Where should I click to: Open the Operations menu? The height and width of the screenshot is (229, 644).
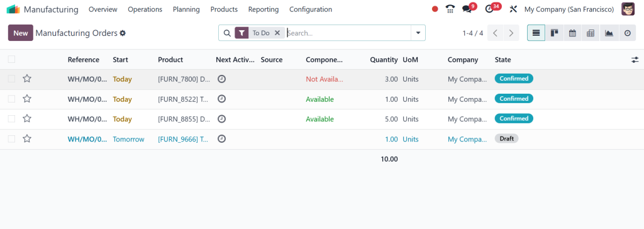point(145,9)
